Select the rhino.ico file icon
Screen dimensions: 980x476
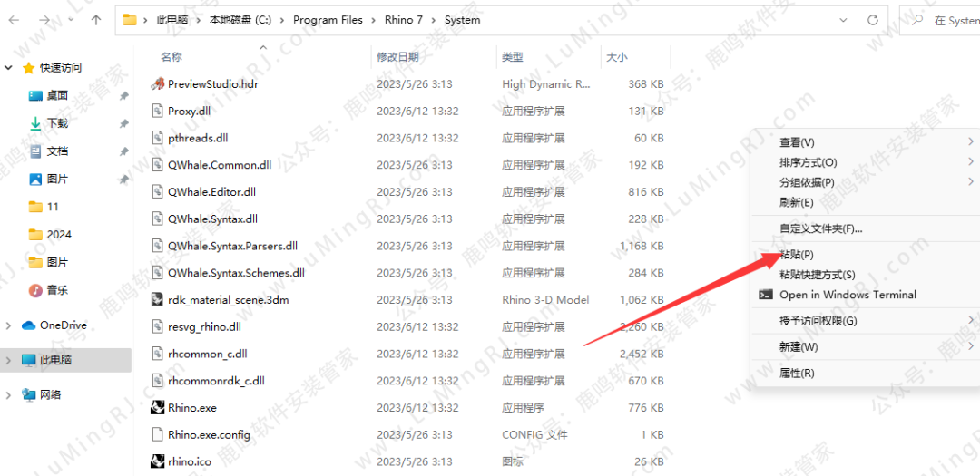pyautogui.click(x=157, y=461)
